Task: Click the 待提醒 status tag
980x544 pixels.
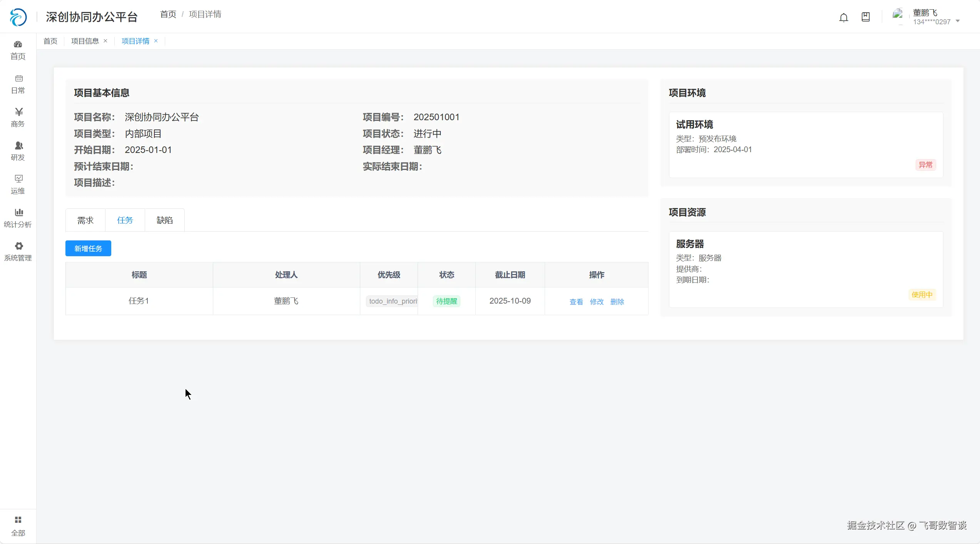Action: pyautogui.click(x=446, y=301)
